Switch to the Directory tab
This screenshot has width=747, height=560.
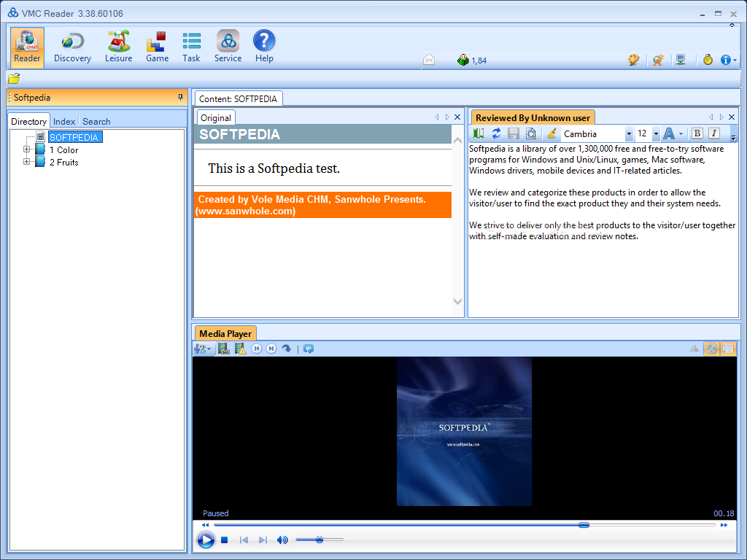pos(28,122)
